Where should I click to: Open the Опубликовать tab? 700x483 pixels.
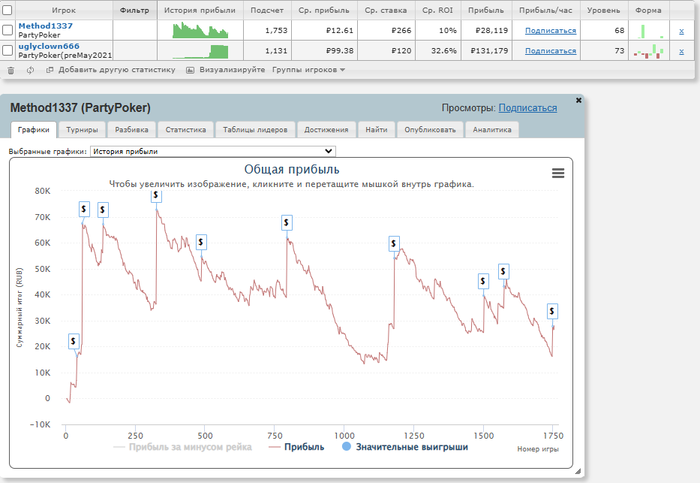click(430, 130)
